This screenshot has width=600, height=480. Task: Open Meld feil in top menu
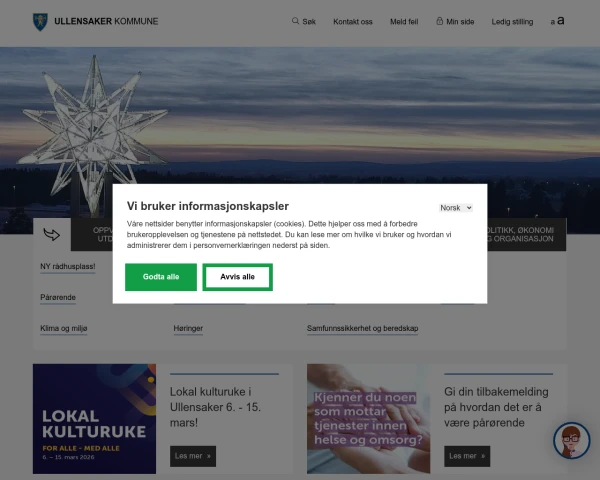(x=404, y=22)
